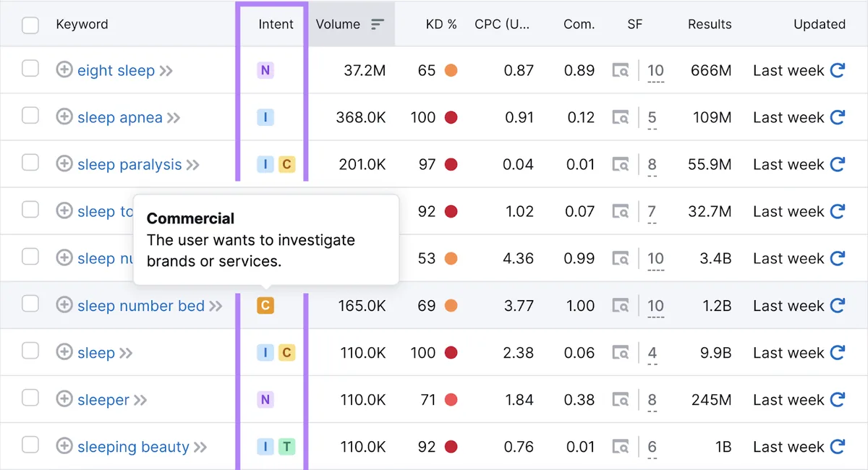The image size is (868, 470).
Task: Click Transactional badge for 'sleeping beauty'
Action: pyautogui.click(x=286, y=447)
